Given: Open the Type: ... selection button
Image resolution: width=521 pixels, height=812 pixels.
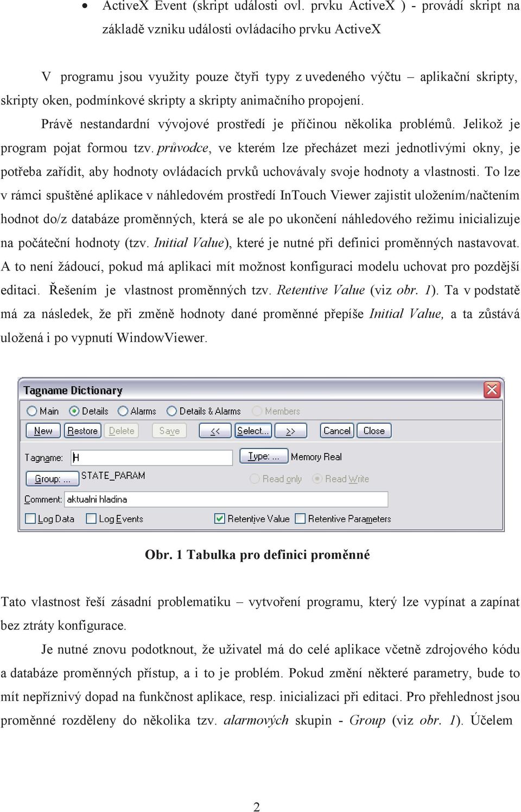Looking at the screenshot, I should click(264, 457).
